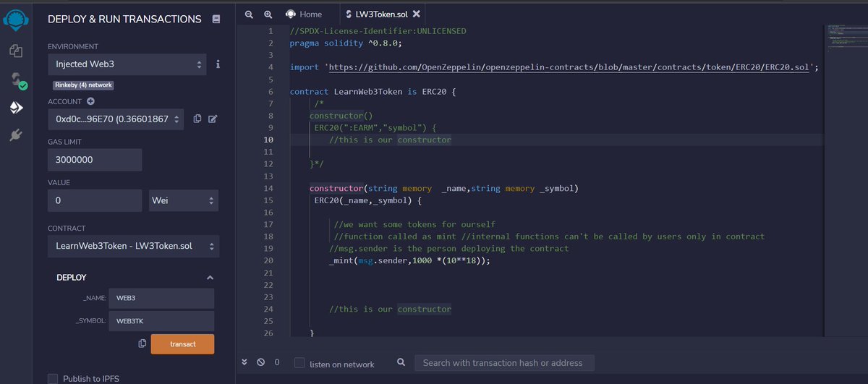Open the Remix home logo icon
This screenshot has height=384, width=868.
(x=15, y=20)
